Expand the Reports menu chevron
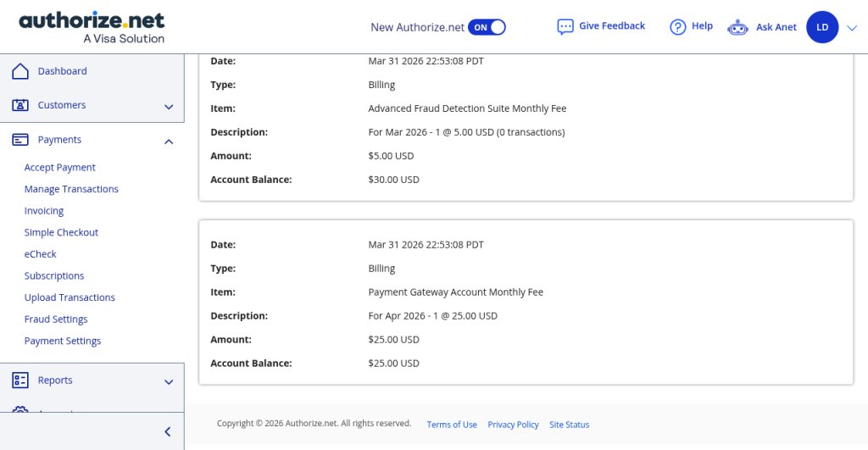The height and width of the screenshot is (450, 868). point(169,382)
